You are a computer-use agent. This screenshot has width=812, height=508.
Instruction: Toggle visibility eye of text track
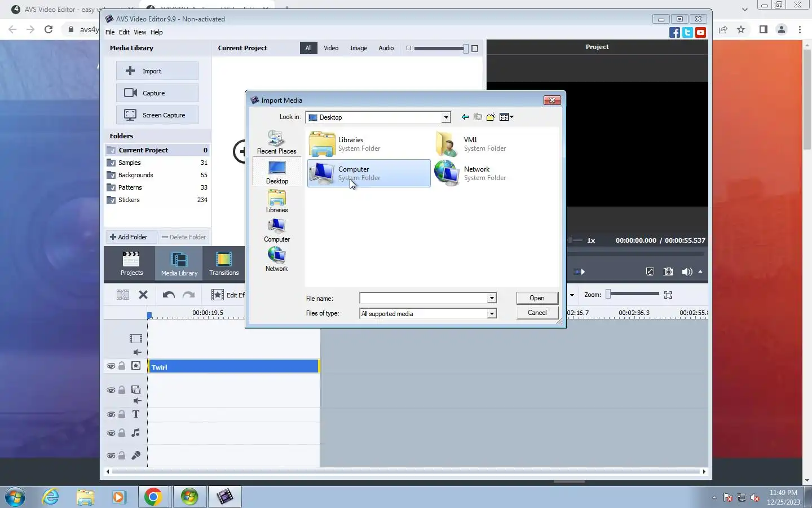(111, 415)
